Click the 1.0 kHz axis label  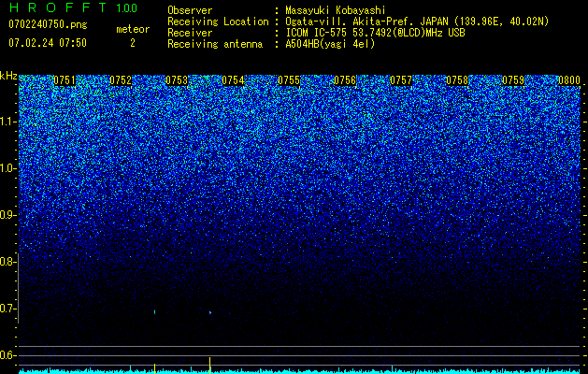pos(7,168)
